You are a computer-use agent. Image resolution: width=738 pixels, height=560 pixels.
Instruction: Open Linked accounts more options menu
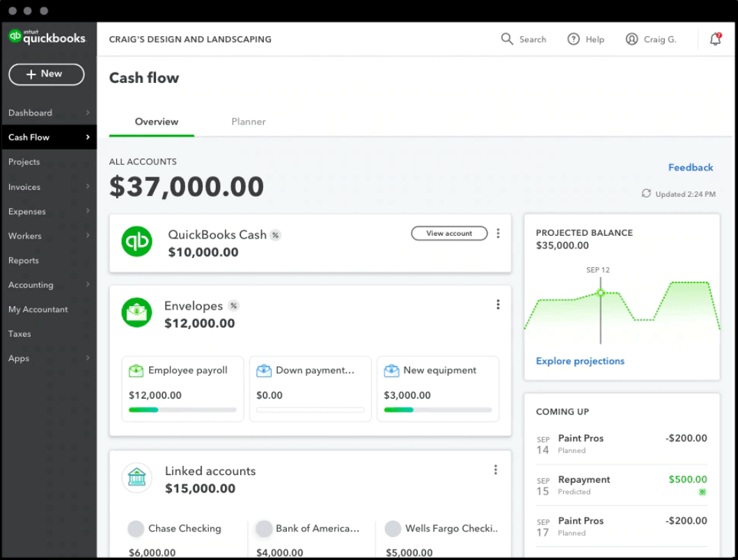(496, 470)
